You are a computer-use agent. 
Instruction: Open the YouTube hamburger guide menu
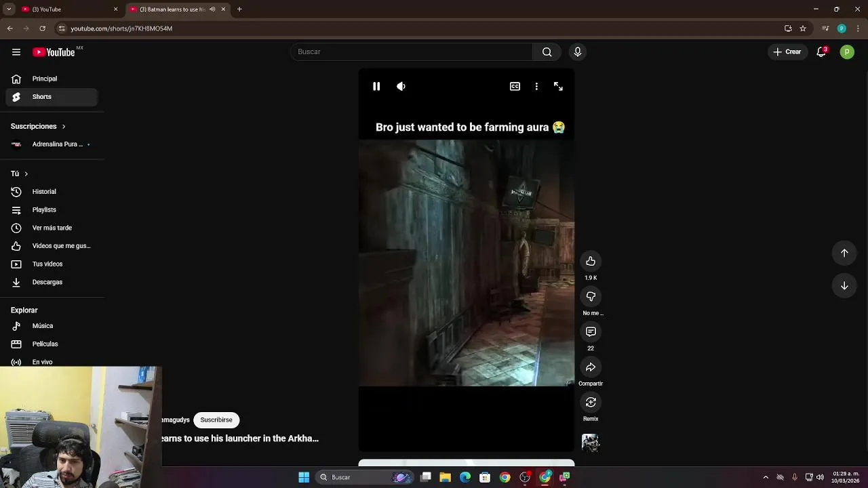click(16, 52)
